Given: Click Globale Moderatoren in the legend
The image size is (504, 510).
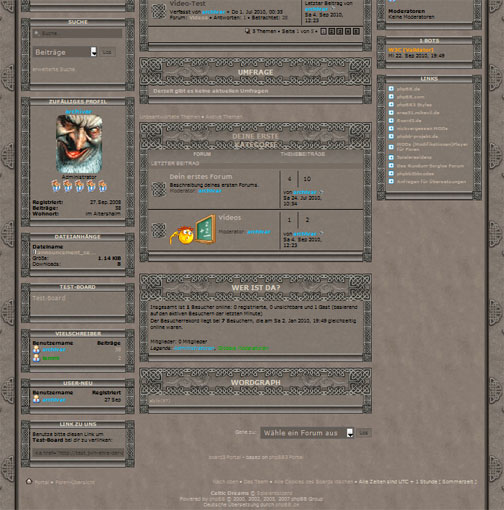Looking at the screenshot, I should [x=243, y=348].
